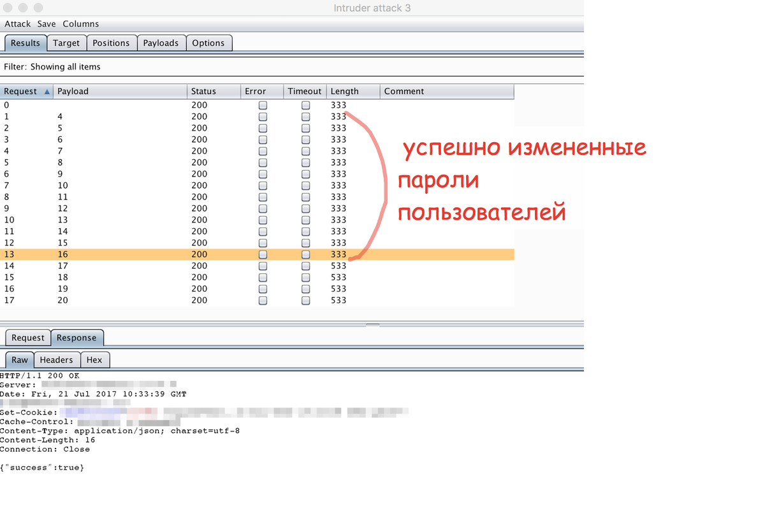The height and width of the screenshot is (532, 765).
Task: Select payload 19 cell
Action: click(62, 289)
